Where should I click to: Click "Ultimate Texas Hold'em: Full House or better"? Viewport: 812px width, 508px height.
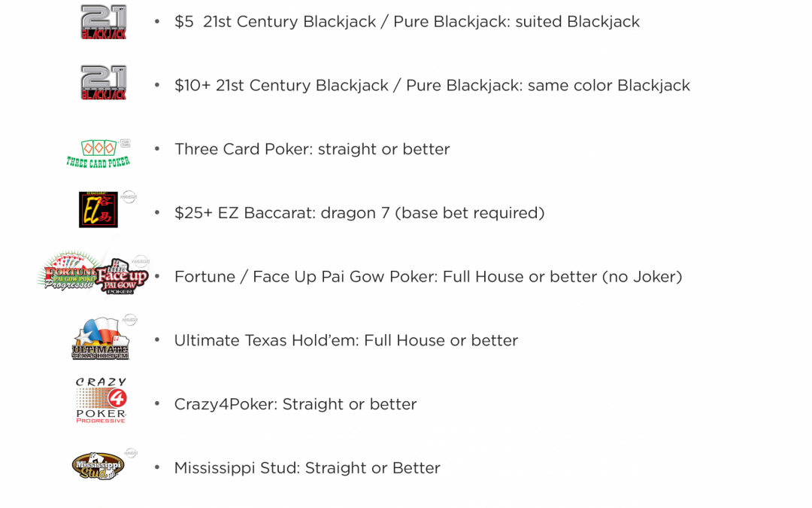click(x=346, y=340)
